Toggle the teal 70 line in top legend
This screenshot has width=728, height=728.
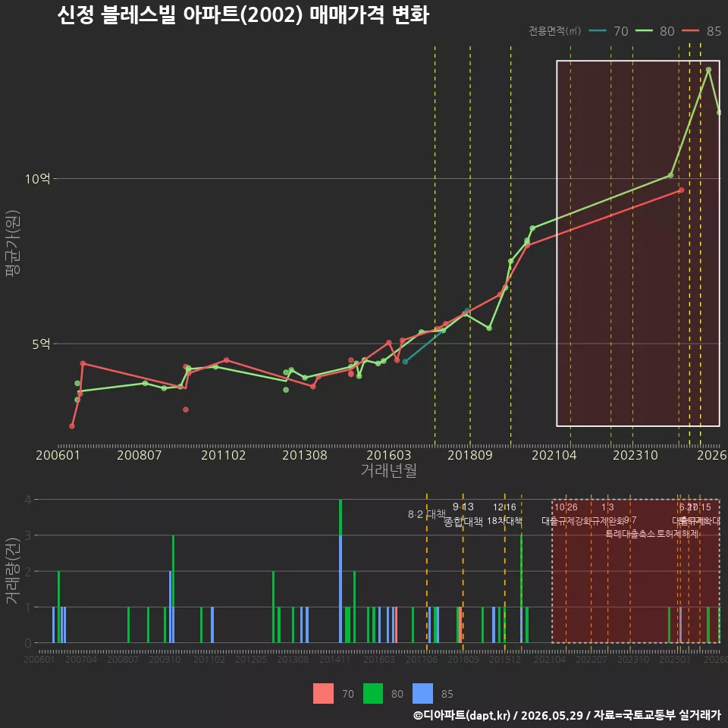608,31
